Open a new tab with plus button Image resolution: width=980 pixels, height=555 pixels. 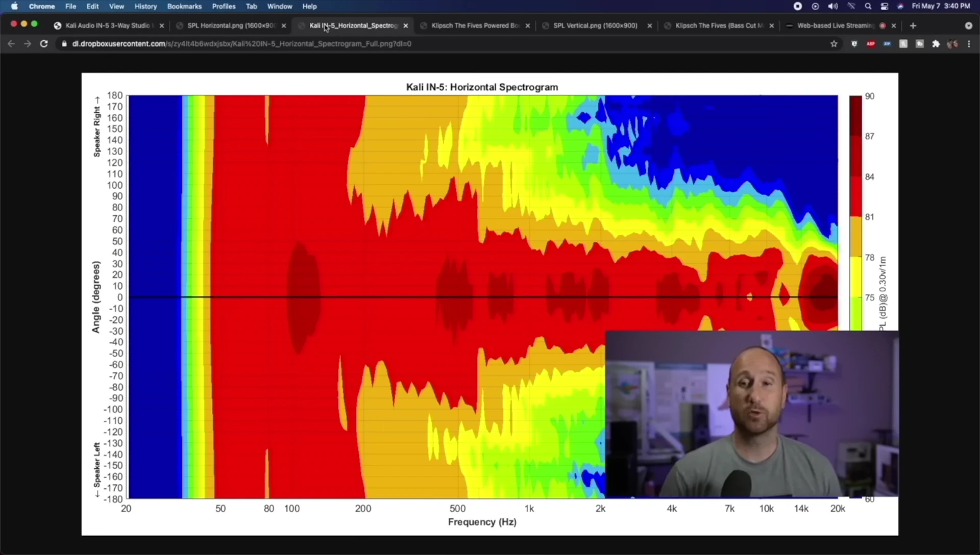913,26
